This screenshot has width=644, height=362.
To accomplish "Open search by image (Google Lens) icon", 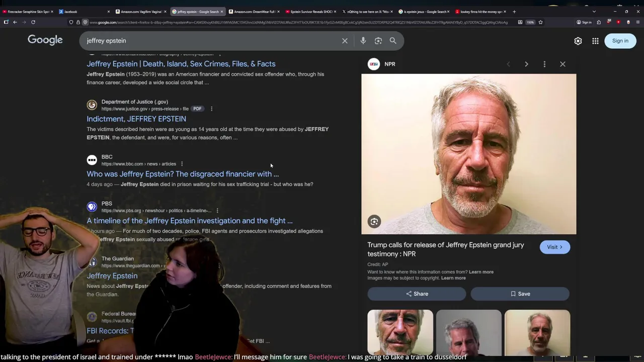I will click(x=378, y=41).
